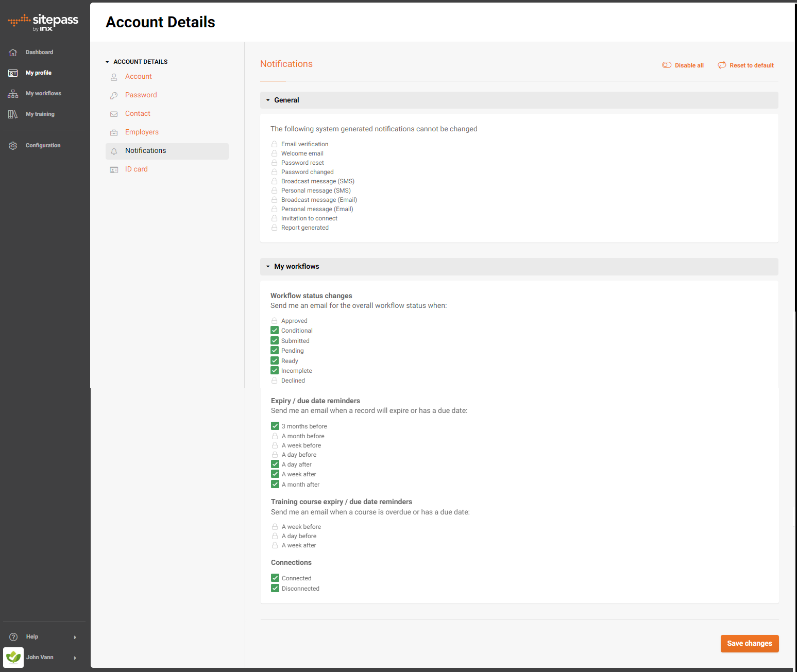Uncheck the Pending checkbox
This screenshot has height=672, width=797.
point(275,351)
